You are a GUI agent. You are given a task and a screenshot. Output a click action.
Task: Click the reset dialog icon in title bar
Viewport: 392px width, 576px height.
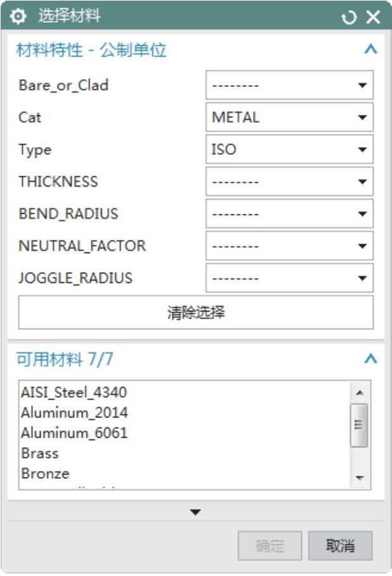[349, 17]
